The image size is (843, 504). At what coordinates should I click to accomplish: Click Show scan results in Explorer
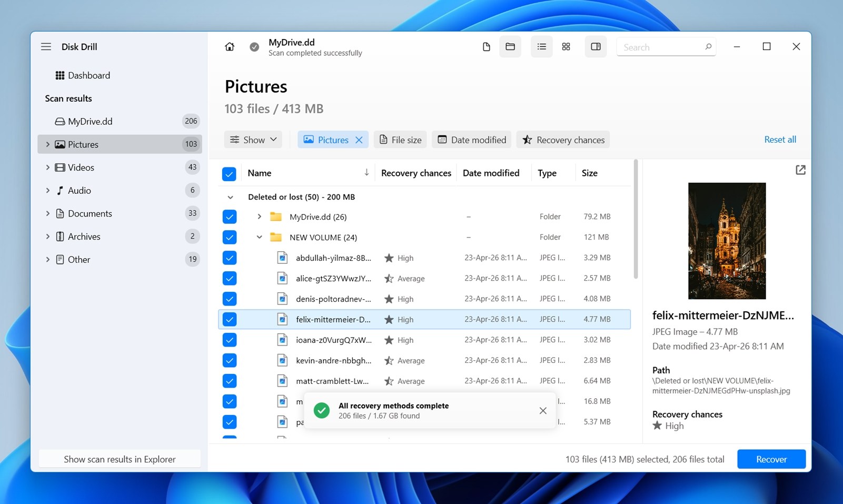(x=120, y=459)
